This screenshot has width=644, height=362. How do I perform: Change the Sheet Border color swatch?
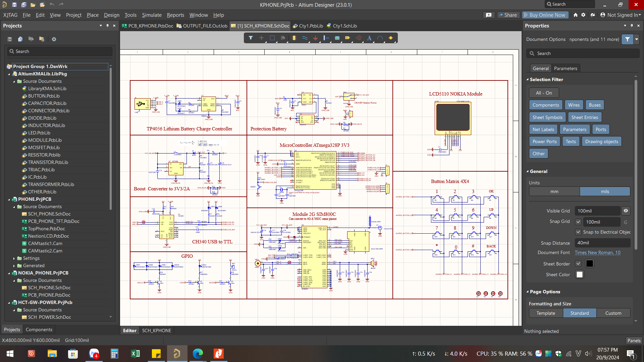pyautogui.click(x=590, y=263)
